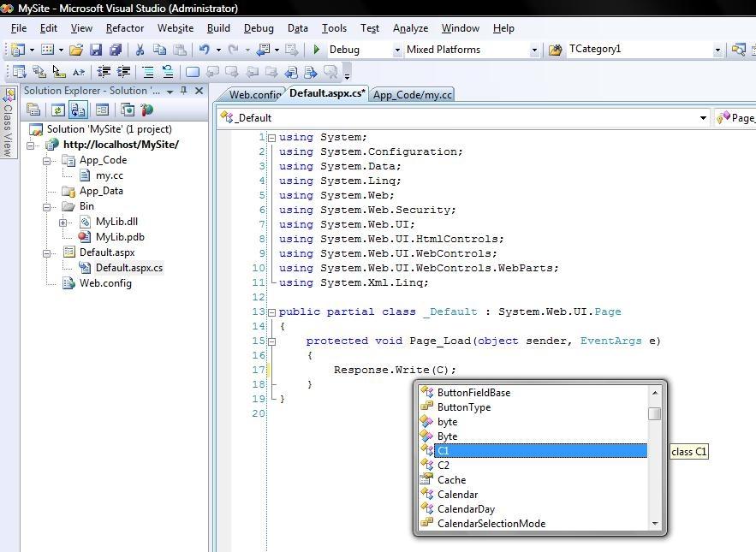756x552 pixels.
Task: Collapse the http://localhost/MySite/ project node
Action: pos(31,145)
